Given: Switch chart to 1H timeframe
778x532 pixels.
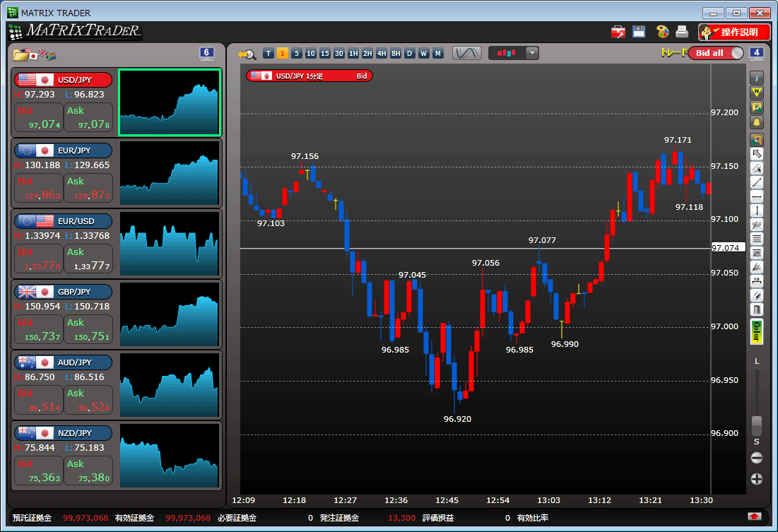Looking at the screenshot, I should coord(353,53).
